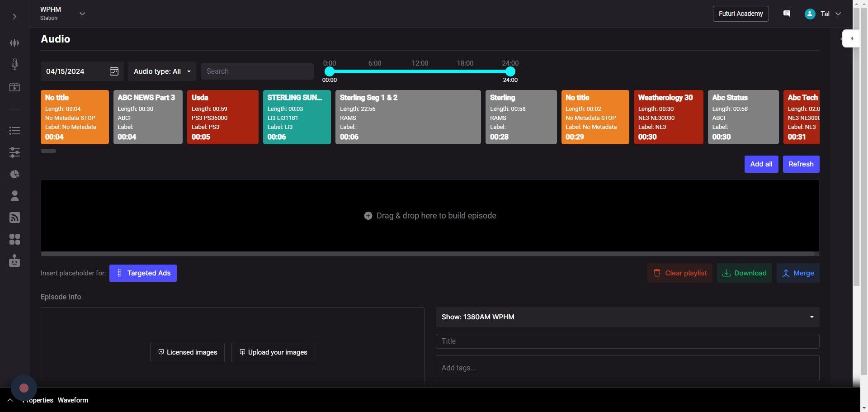Open the Show 1380AM WPHM dropdown
The image size is (868, 412).
[x=627, y=317]
